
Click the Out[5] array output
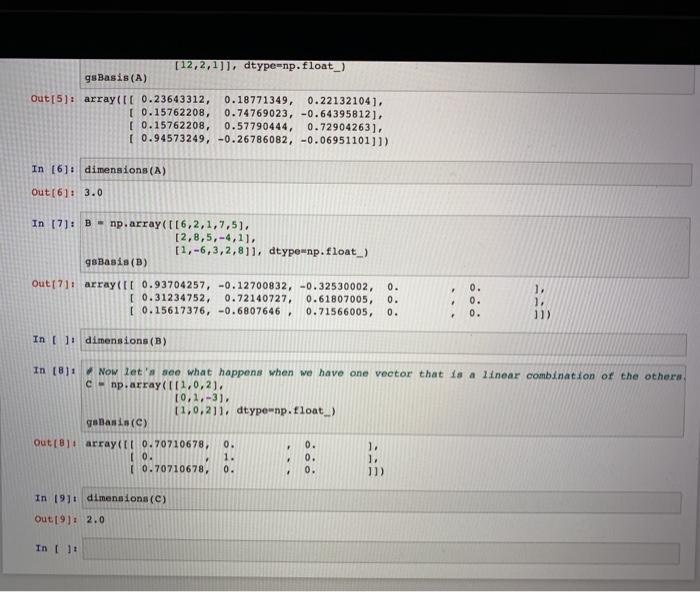tap(236, 120)
